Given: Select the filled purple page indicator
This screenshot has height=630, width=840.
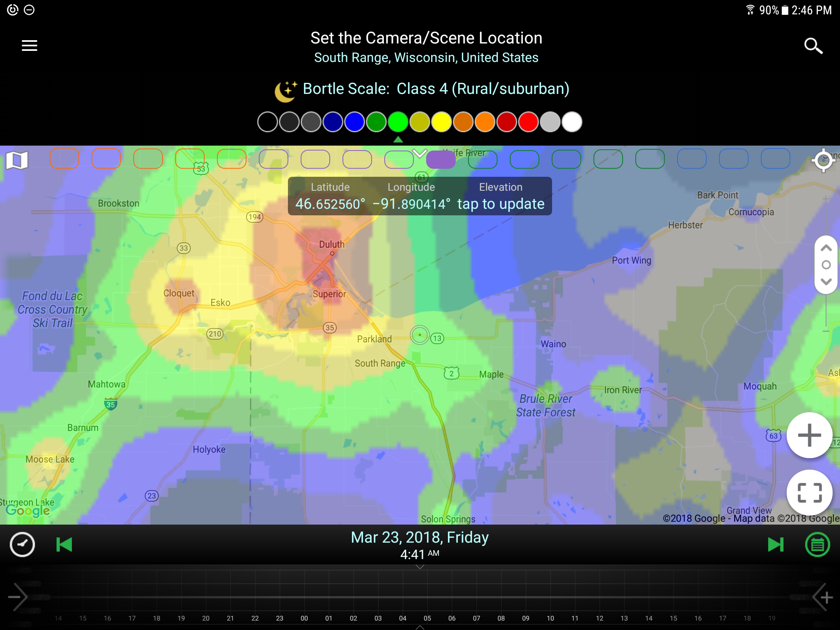Looking at the screenshot, I should click(441, 159).
